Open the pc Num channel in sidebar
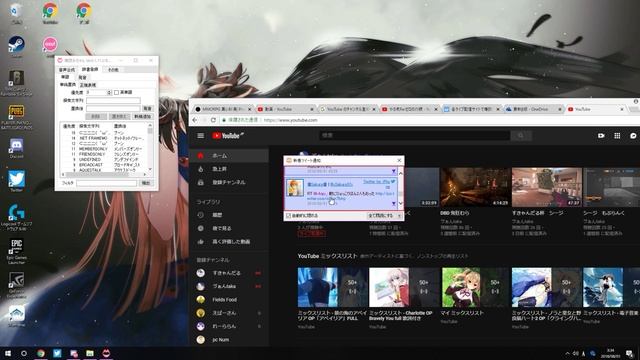This screenshot has height=360, width=640. coord(229,340)
